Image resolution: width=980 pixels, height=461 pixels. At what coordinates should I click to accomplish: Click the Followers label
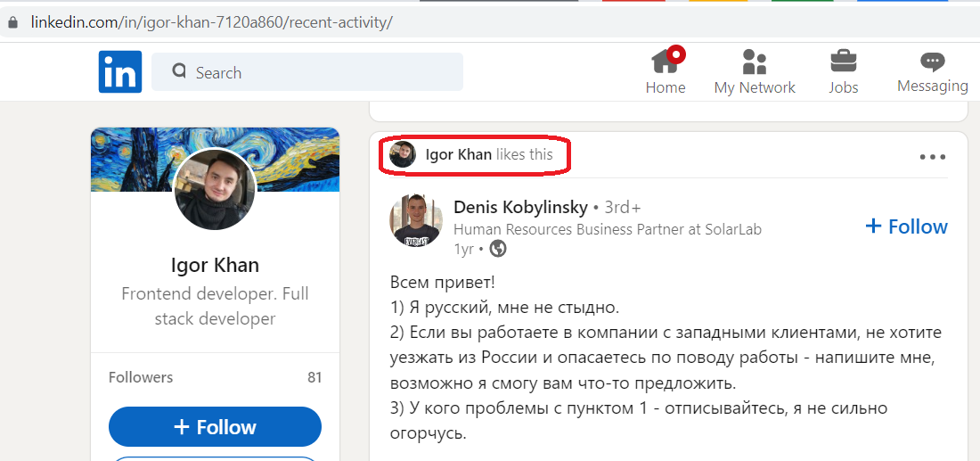(x=141, y=378)
